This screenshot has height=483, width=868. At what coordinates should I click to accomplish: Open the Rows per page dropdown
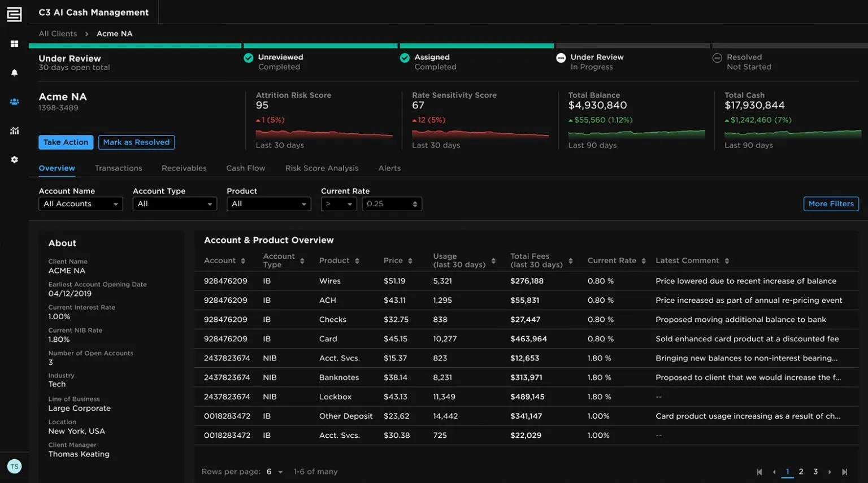[x=275, y=472]
